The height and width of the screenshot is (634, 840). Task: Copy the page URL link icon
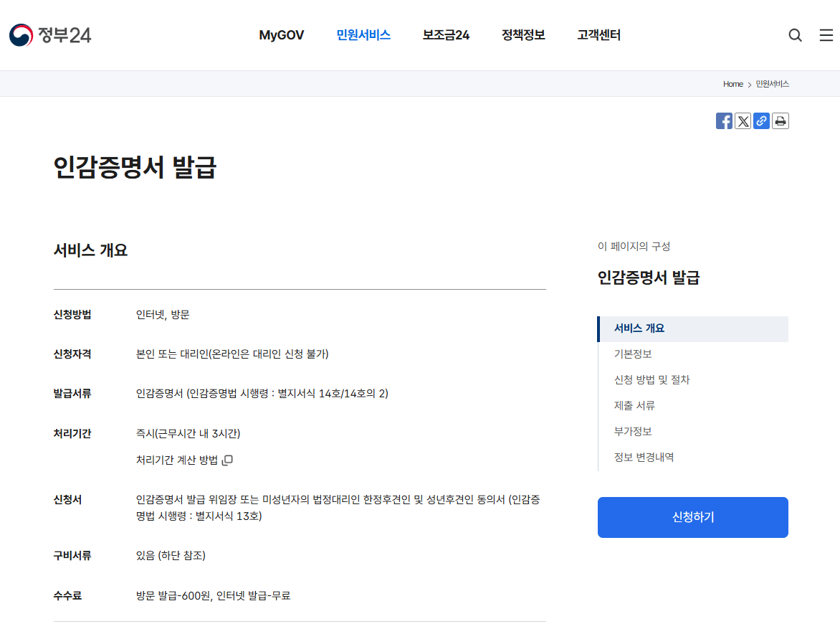pyautogui.click(x=761, y=120)
